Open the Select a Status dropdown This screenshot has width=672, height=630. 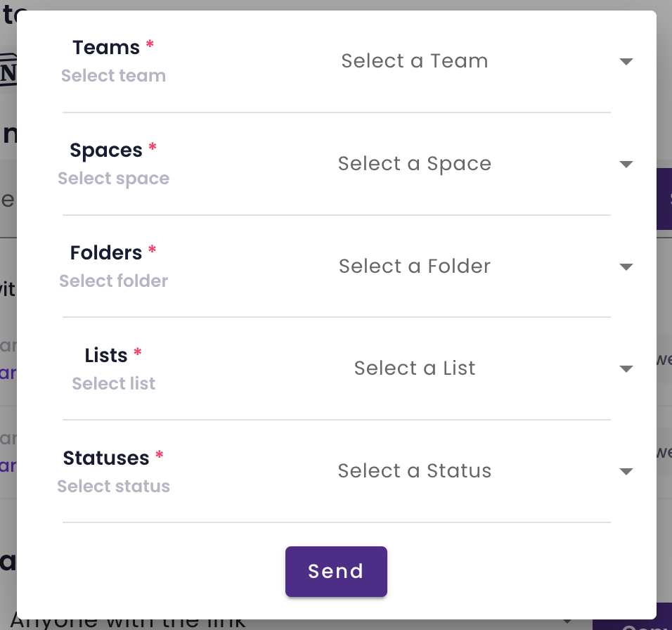(x=415, y=471)
